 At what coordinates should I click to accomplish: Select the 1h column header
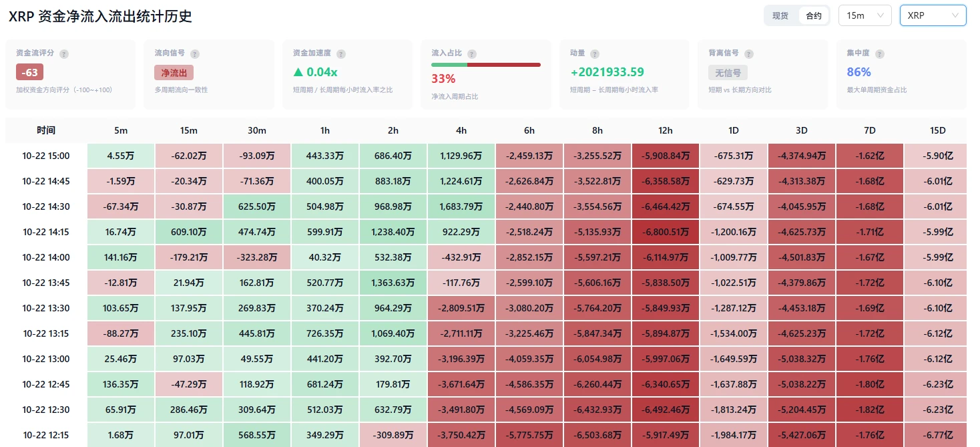click(325, 130)
